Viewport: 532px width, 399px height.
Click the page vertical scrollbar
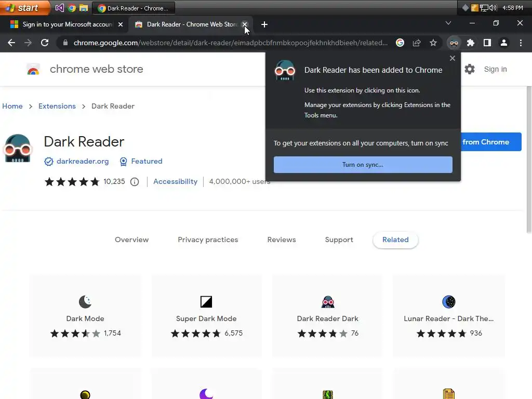coord(529,159)
